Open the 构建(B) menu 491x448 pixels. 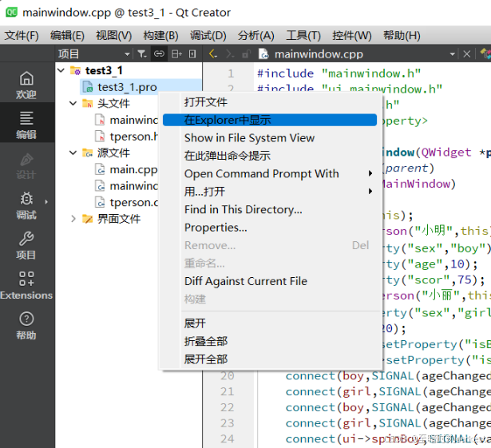(x=160, y=35)
